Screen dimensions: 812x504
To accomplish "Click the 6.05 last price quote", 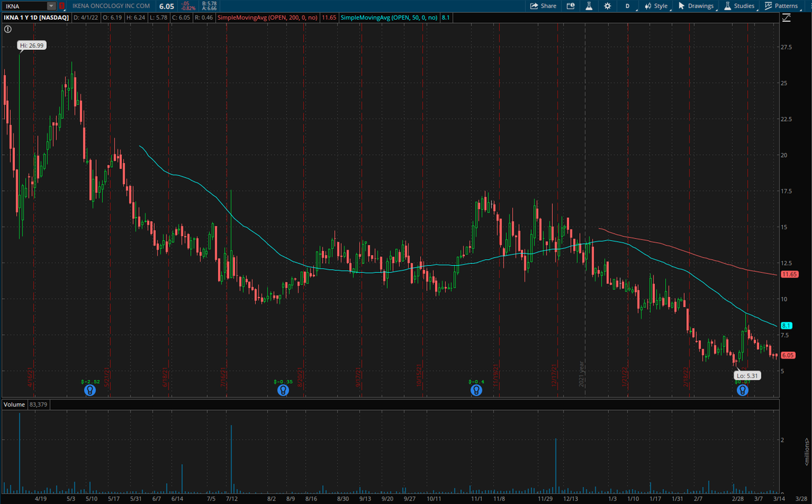I will [166, 5].
